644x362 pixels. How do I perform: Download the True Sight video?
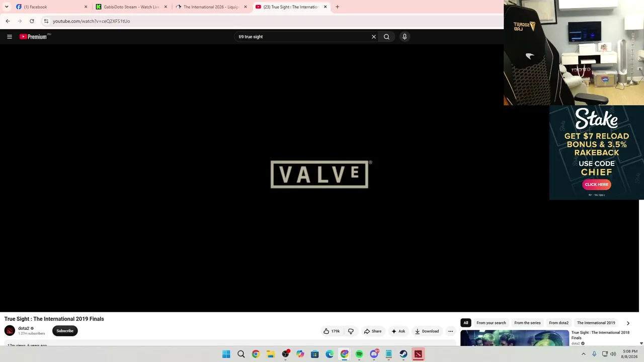[x=427, y=331]
